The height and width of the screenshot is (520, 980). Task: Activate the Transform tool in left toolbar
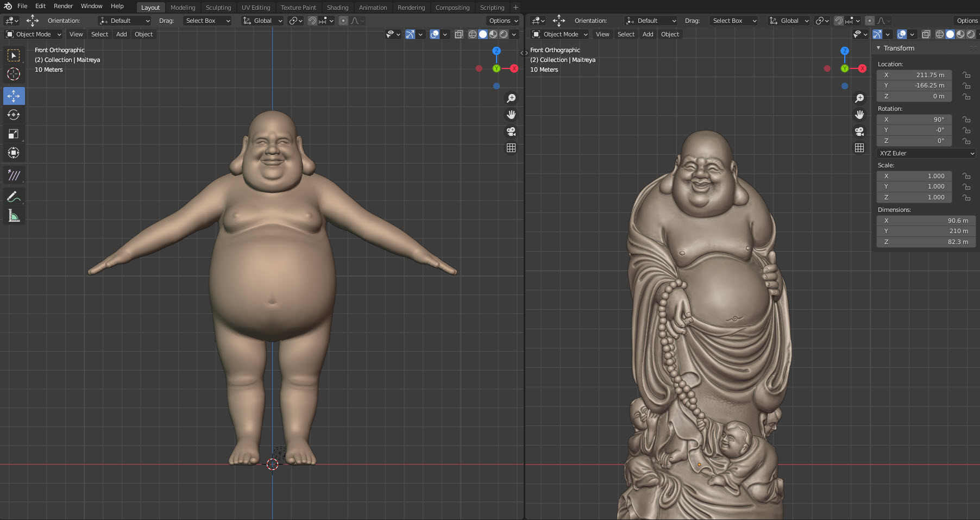(x=14, y=153)
